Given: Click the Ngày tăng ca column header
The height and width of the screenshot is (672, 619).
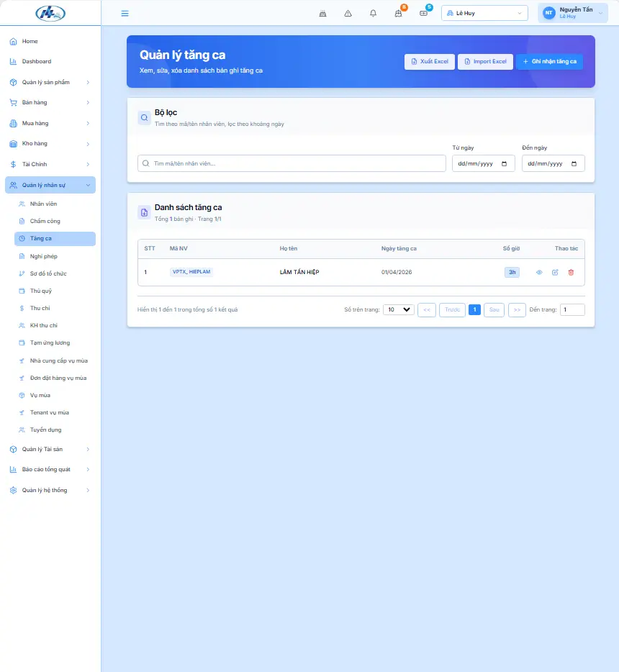Looking at the screenshot, I should pyautogui.click(x=399, y=248).
